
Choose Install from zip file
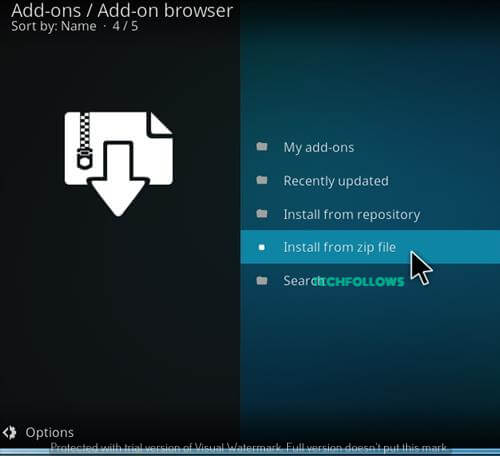370,247
